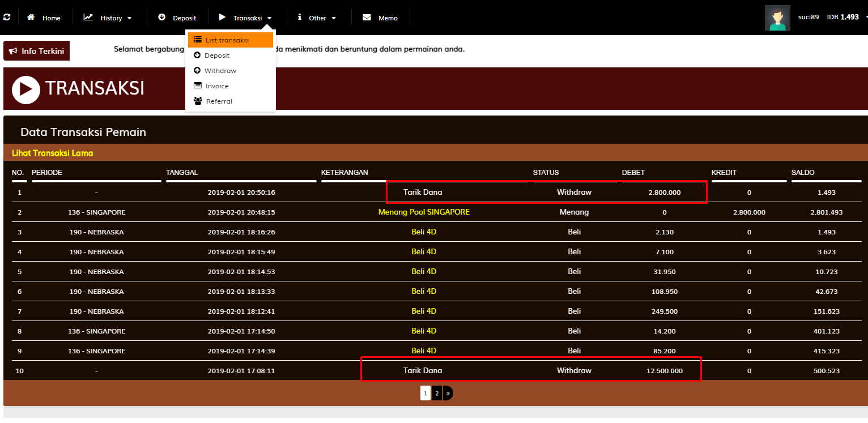Click the user avatar picture
The width and height of the screenshot is (868, 423).
point(777,18)
